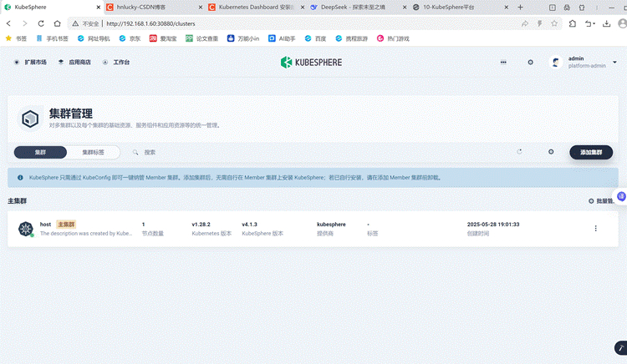The height and width of the screenshot is (364, 627).
Task: Click the 添加集群 button
Action: point(591,153)
